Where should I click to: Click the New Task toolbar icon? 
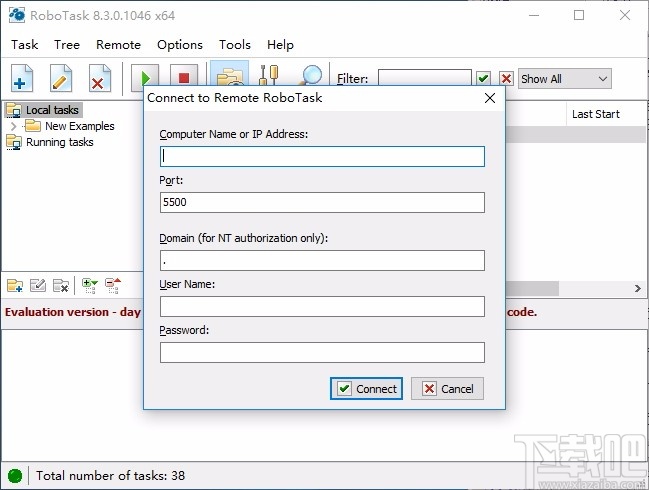click(22, 78)
